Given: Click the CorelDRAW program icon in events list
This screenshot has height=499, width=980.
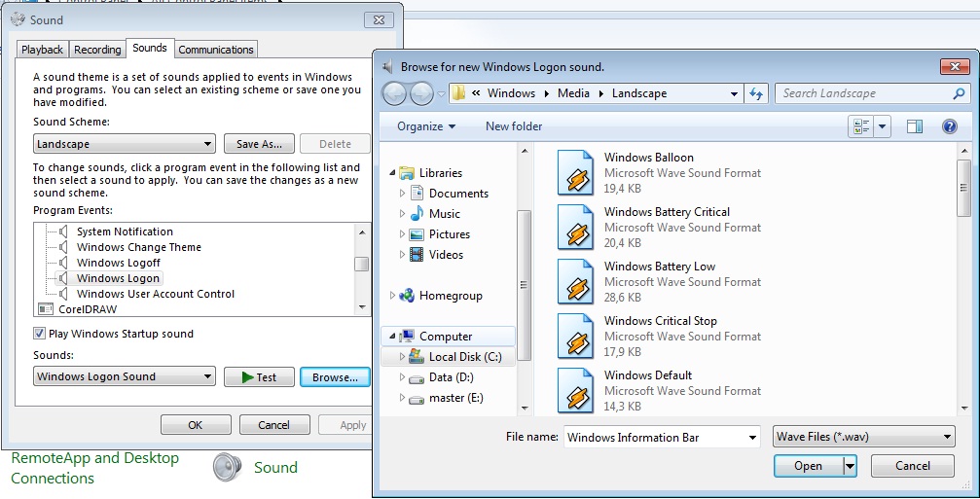Looking at the screenshot, I should point(46,309).
